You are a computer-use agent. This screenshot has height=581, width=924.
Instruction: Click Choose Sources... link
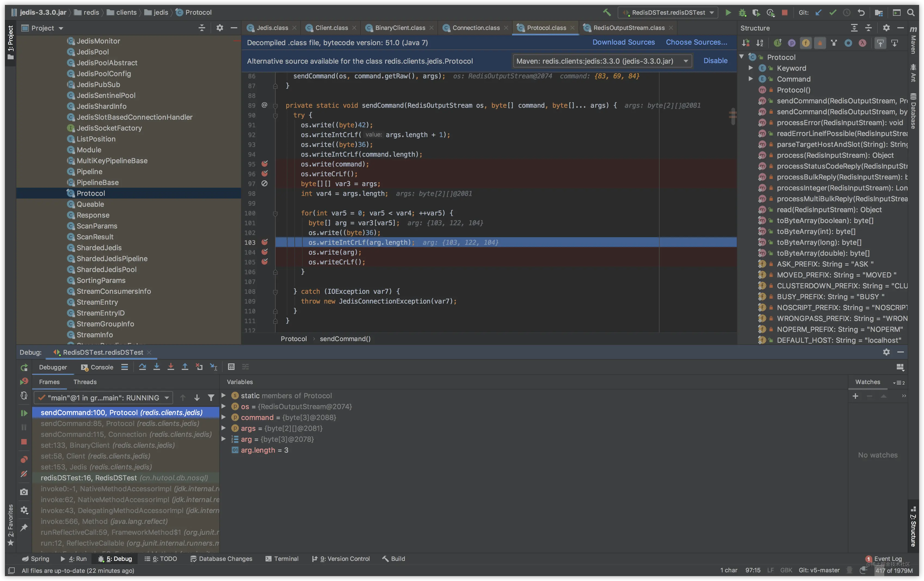tap(697, 42)
